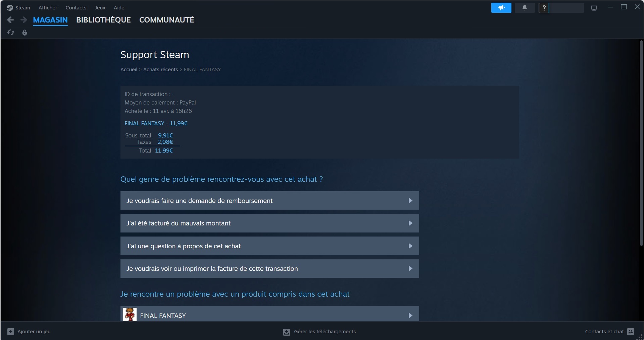The height and width of the screenshot is (340, 644).
Task: Switch to the MAGASIN tab
Action: 50,20
